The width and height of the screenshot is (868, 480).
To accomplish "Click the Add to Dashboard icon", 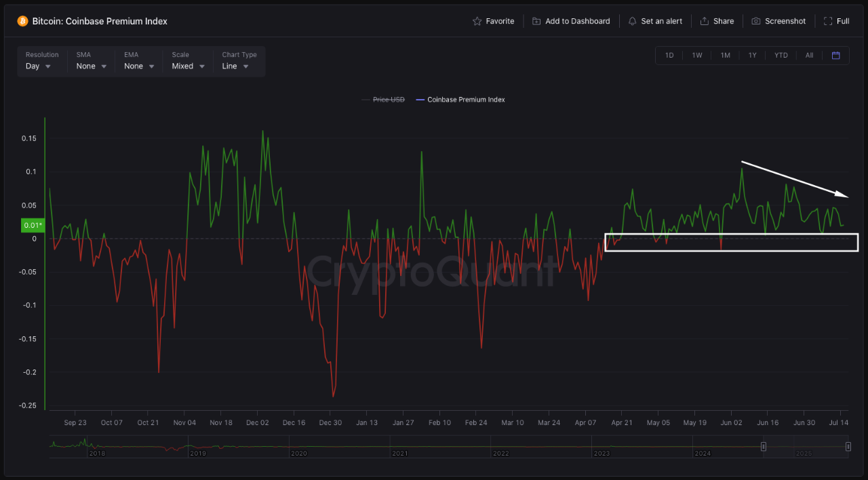I will [536, 21].
